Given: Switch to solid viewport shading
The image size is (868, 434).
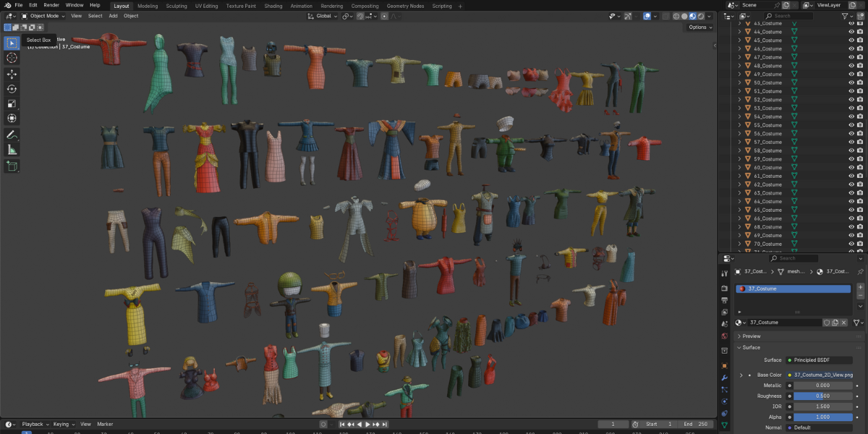Looking at the screenshot, I should [684, 16].
